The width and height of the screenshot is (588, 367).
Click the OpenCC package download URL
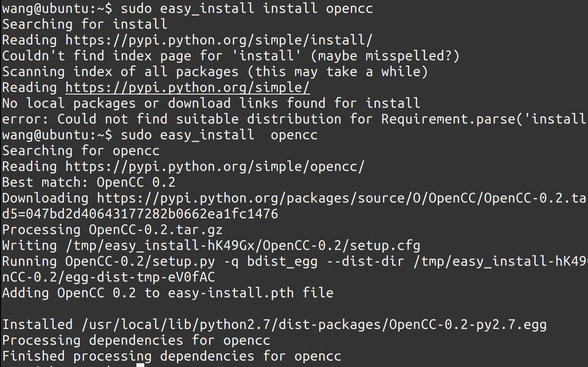(341, 198)
